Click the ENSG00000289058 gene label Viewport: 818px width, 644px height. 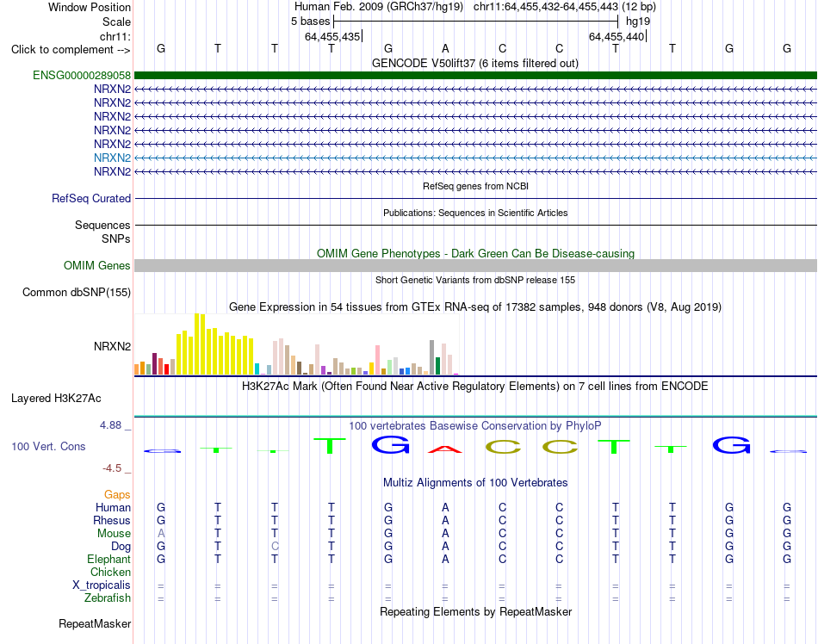pyautogui.click(x=82, y=75)
